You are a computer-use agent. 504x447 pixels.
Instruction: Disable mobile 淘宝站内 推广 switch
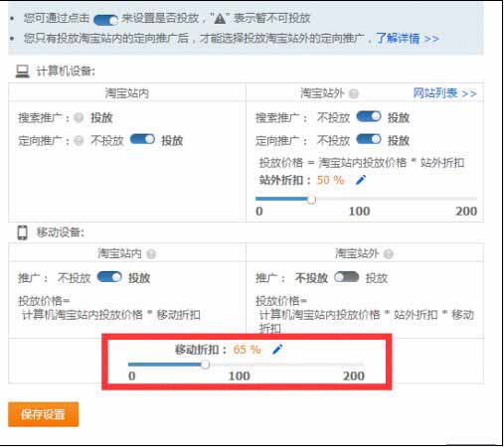point(109,277)
